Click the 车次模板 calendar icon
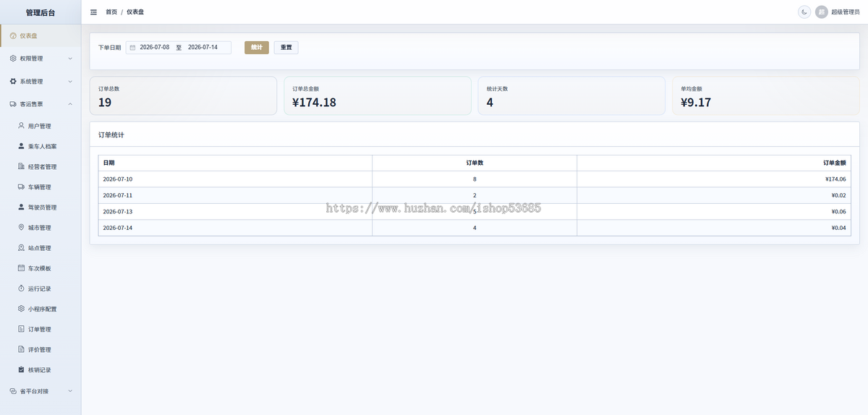Viewport: 868px width, 415px height. coord(21,268)
